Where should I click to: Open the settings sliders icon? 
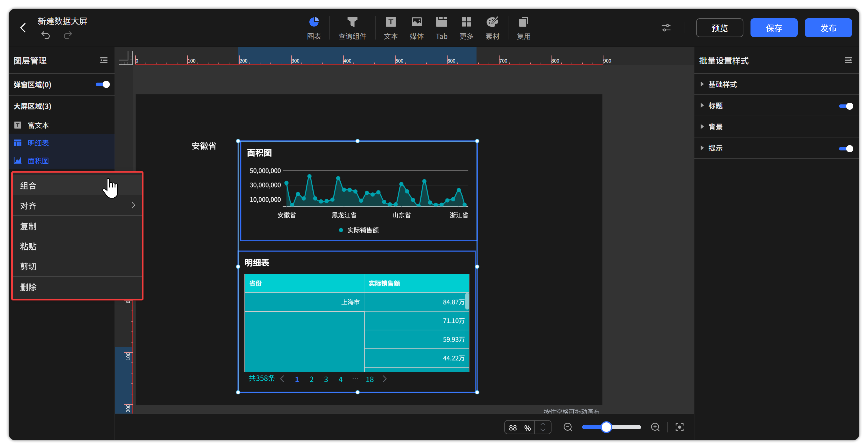point(666,28)
